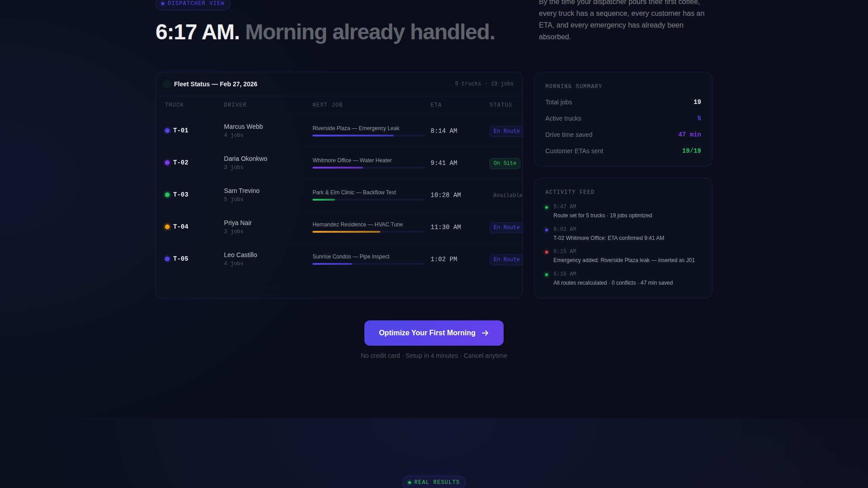This screenshot has height=488, width=868.
Task: Click the Fleet Status header circle icon
Action: (x=167, y=84)
